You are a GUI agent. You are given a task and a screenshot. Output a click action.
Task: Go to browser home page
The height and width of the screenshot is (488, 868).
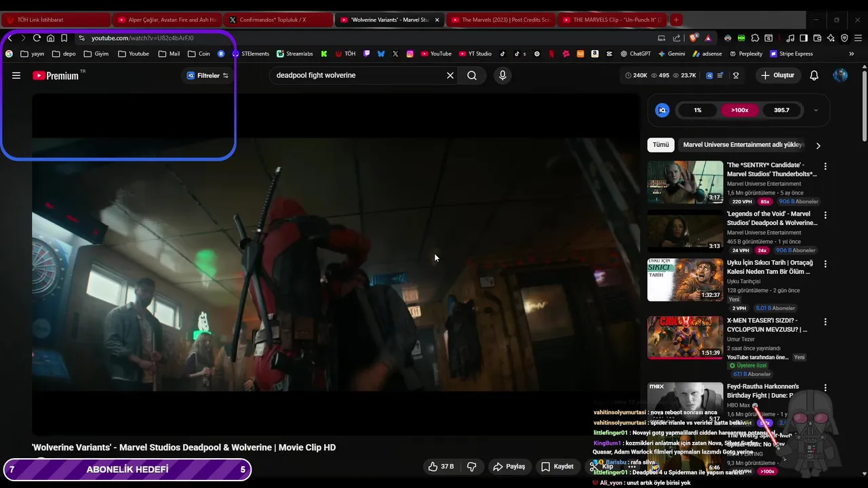[x=50, y=38]
